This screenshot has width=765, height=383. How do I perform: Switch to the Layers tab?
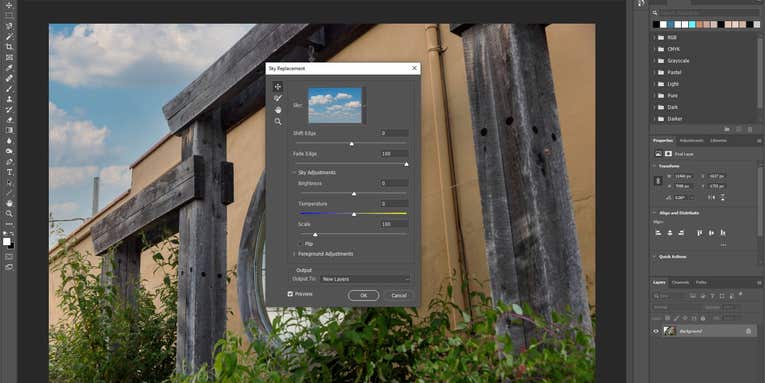click(659, 282)
